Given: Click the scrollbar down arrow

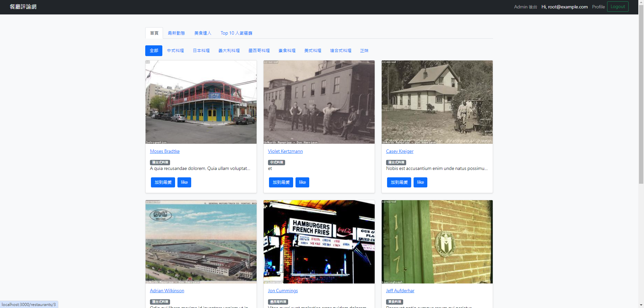Looking at the screenshot, I should click(641, 305).
